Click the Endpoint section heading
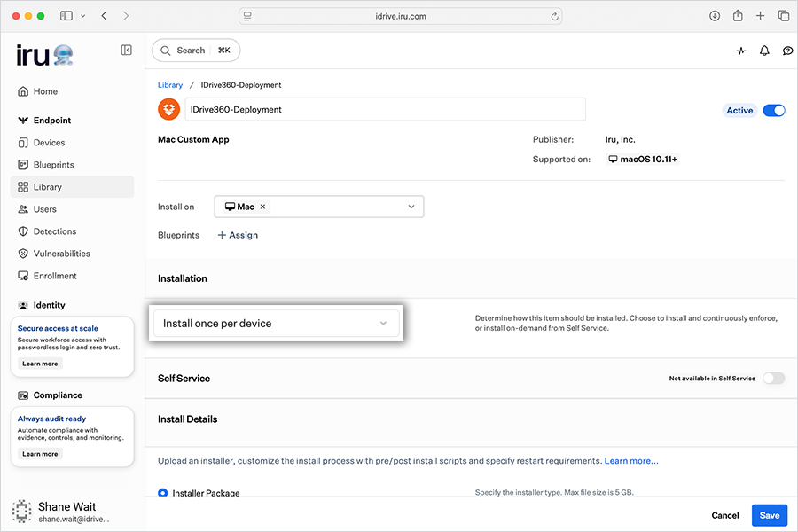 tap(52, 121)
